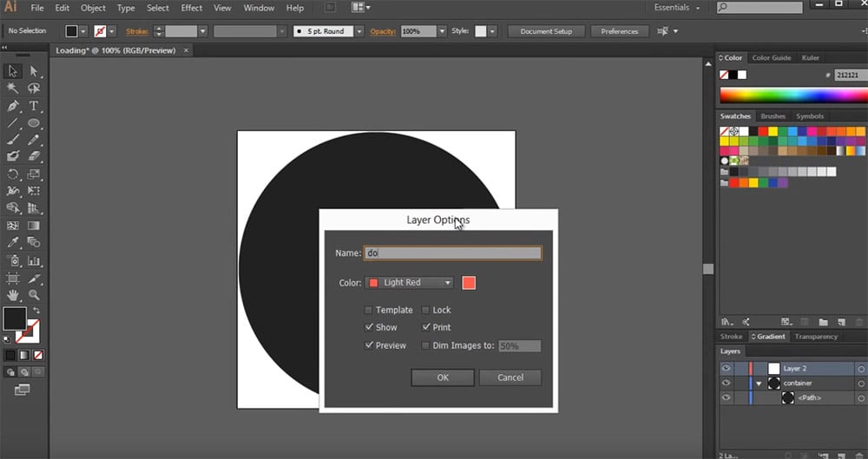868x459 pixels.
Task: Enable the Lock checkbox
Action: point(425,310)
